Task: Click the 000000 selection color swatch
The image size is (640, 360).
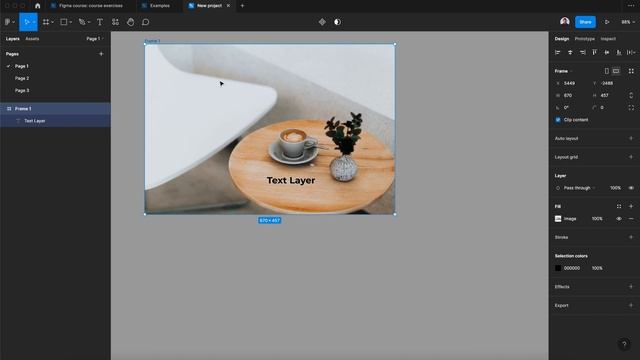Action: 558,268
